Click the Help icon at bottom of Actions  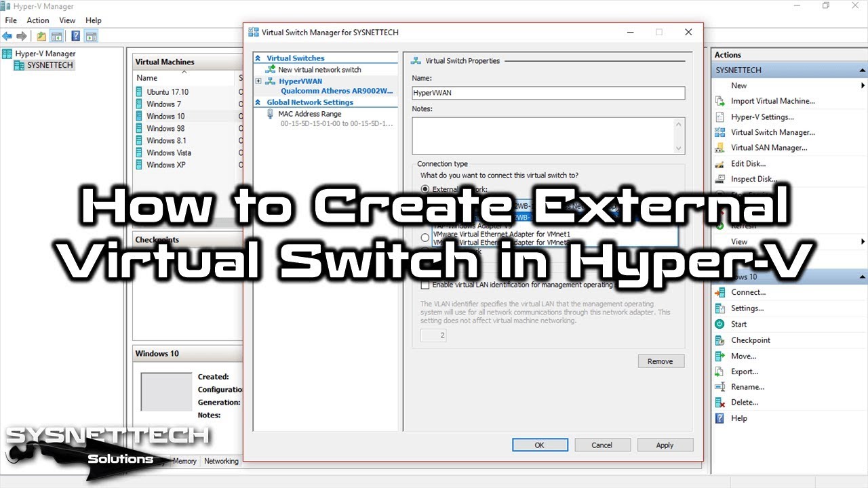pos(720,418)
